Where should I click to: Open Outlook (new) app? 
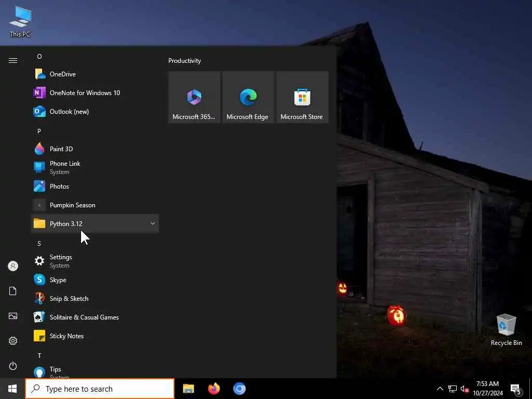click(95, 111)
